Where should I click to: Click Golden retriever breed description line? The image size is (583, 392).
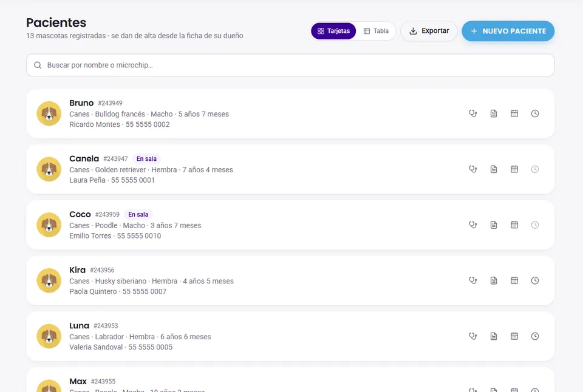(151, 170)
